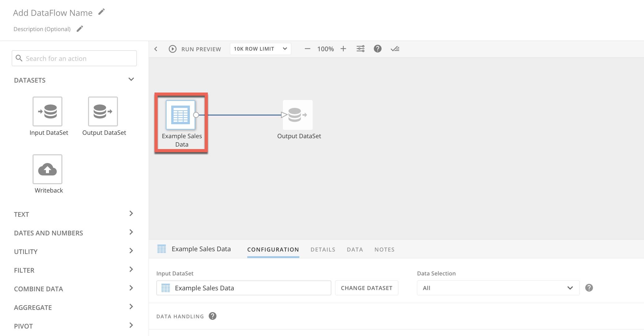Open the Data Selection dropdown showing All

tap(498, 288)
